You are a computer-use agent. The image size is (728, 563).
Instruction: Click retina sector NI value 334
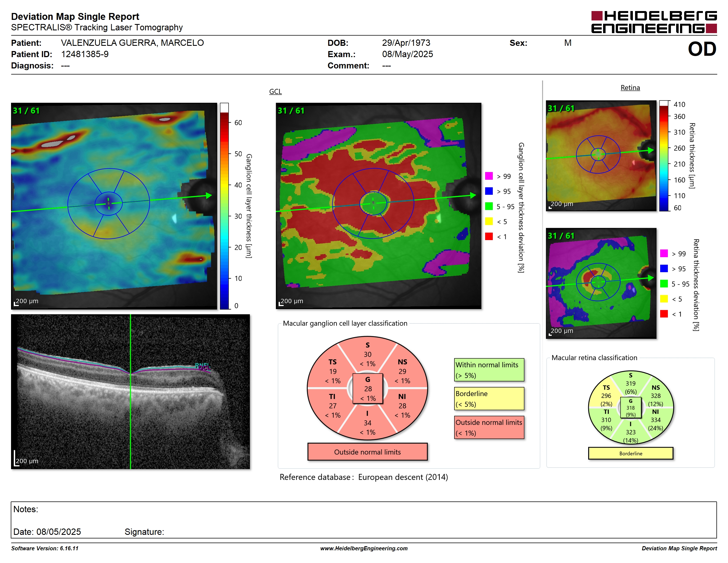tap(655, 420)
